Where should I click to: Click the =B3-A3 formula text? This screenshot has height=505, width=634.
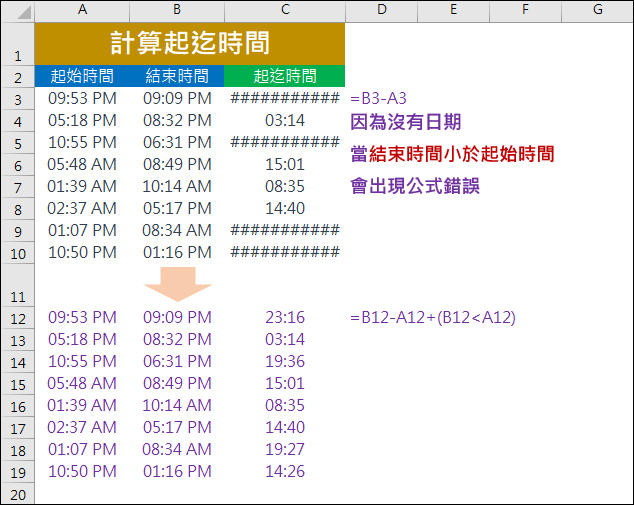tap(378, 98)
